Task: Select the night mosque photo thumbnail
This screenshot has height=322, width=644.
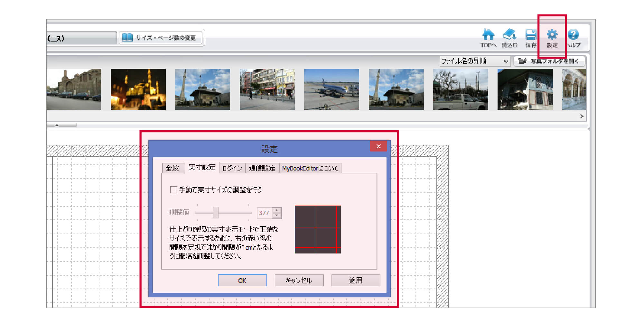Action: (x=138, y=89)
